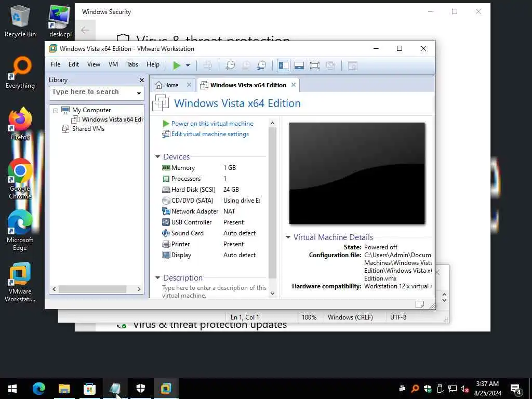Click the Everything desktop icon
The image size is (532, 399).
20,73
